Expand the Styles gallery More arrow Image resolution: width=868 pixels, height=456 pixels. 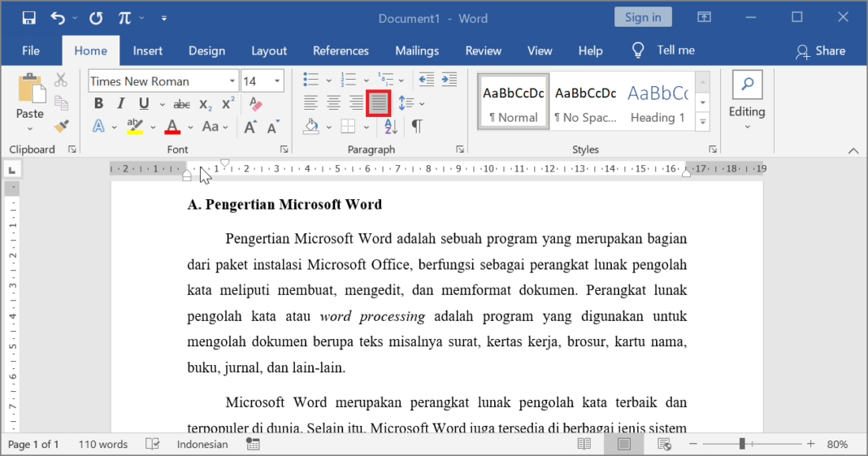[x=702, y=122]
